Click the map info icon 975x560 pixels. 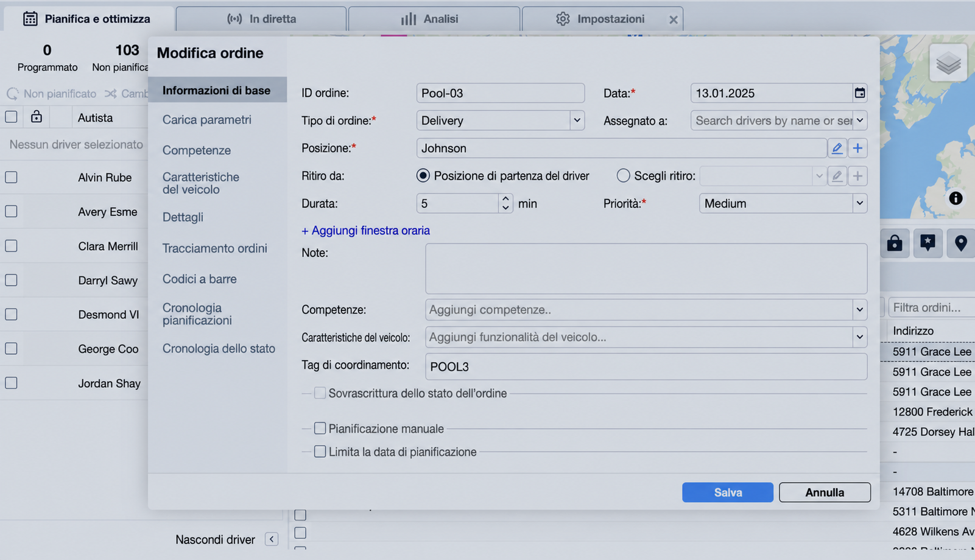[956, 198]
